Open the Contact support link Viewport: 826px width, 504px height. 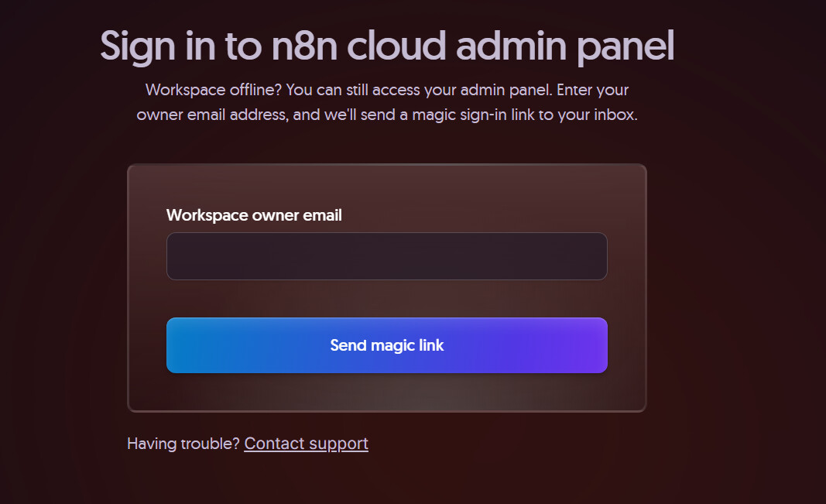pyautogui.click(x=306, y=444)
